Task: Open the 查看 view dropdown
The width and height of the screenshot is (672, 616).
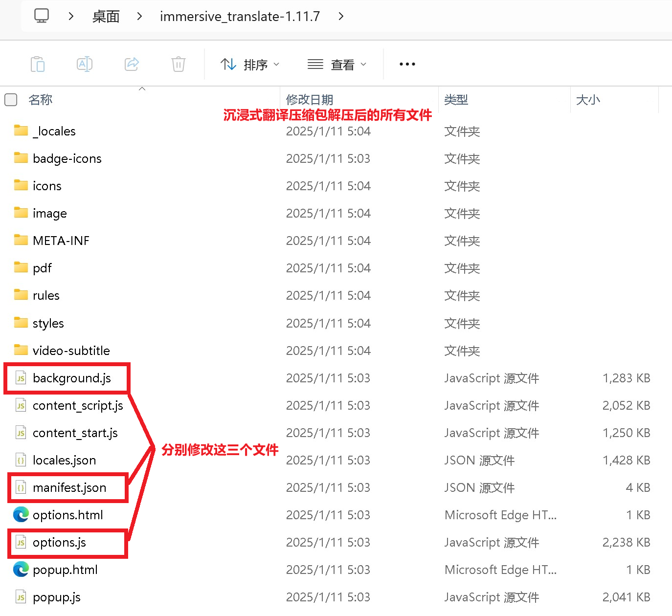Action: 337,65
